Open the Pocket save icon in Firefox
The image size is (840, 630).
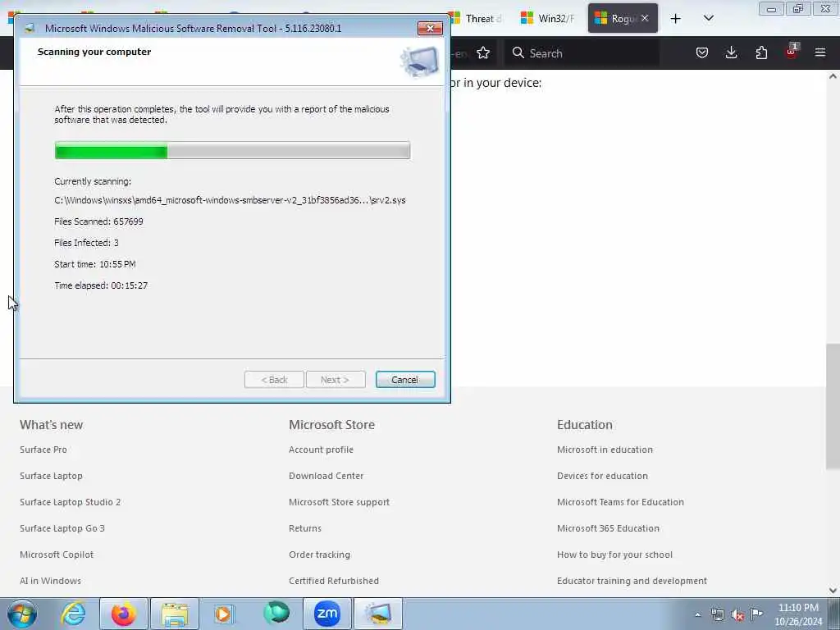pos(702,52)
